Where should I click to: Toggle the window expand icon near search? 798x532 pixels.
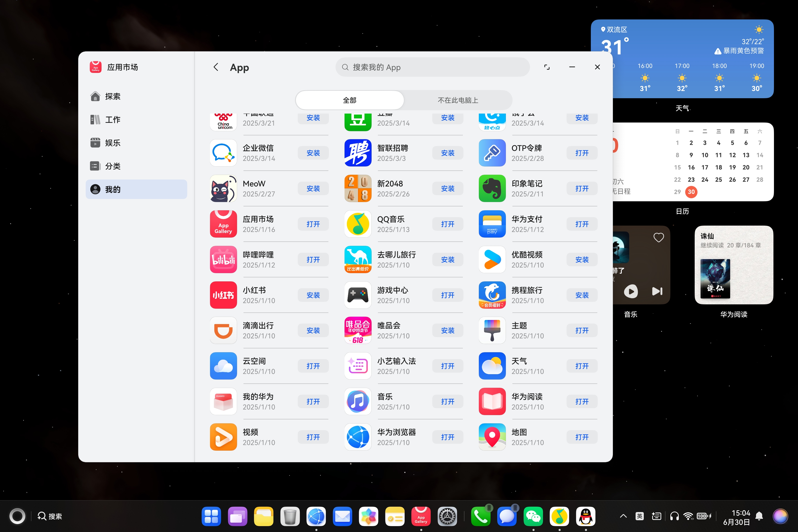click(x=547, y=67)
